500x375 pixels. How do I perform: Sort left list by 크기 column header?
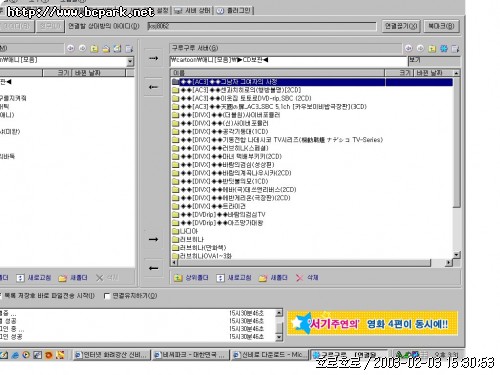58,73
